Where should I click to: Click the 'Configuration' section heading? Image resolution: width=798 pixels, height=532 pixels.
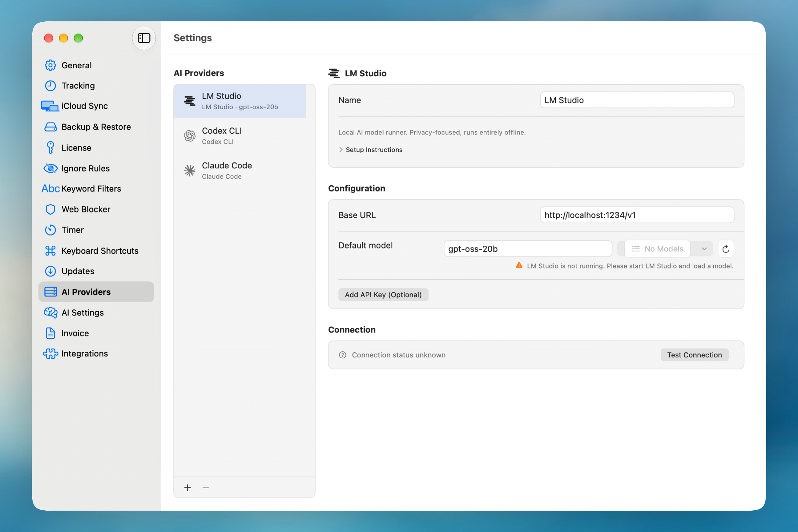tap(357, 188)
